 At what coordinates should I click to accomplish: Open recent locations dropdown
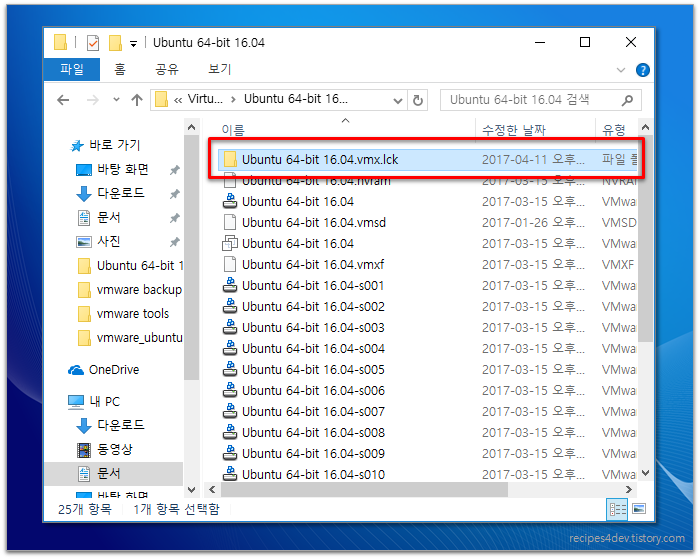(116, 100)
